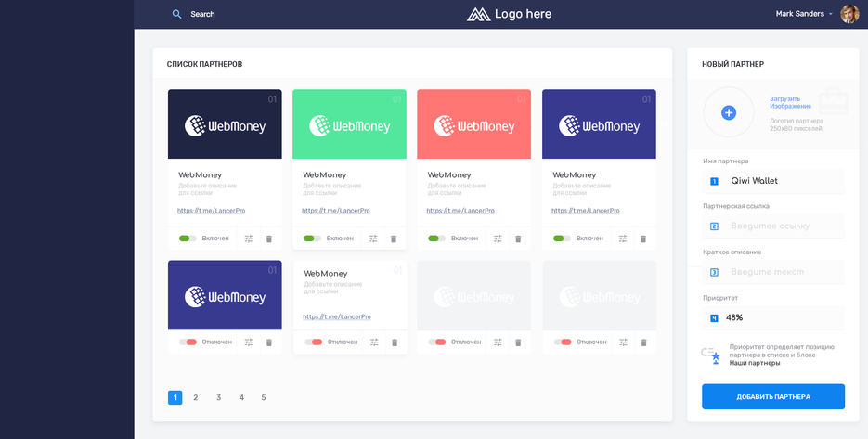Image resolution: width=868 pixels, height=439 pixels.
Task: Open settings sliders on white text-only WebMoney card
Action: 374,342
